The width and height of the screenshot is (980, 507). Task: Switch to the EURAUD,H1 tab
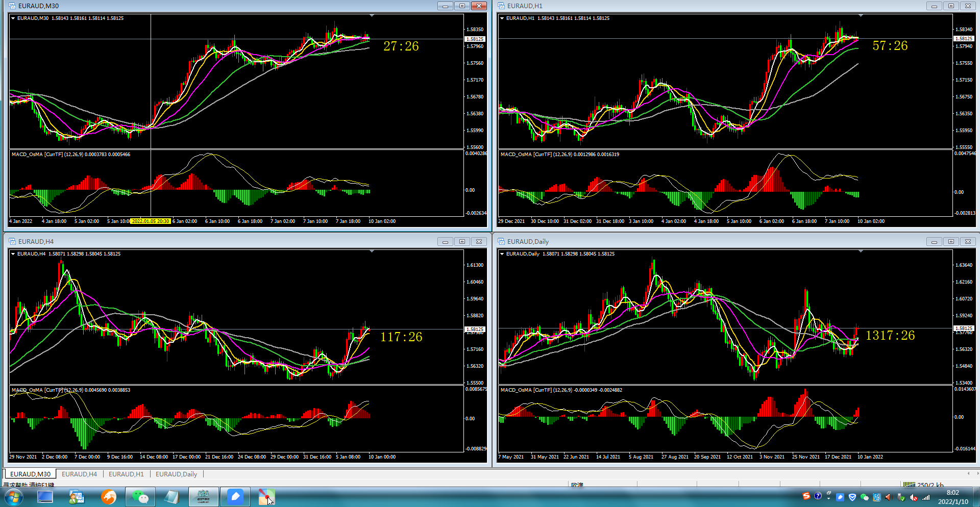[126, 474]
